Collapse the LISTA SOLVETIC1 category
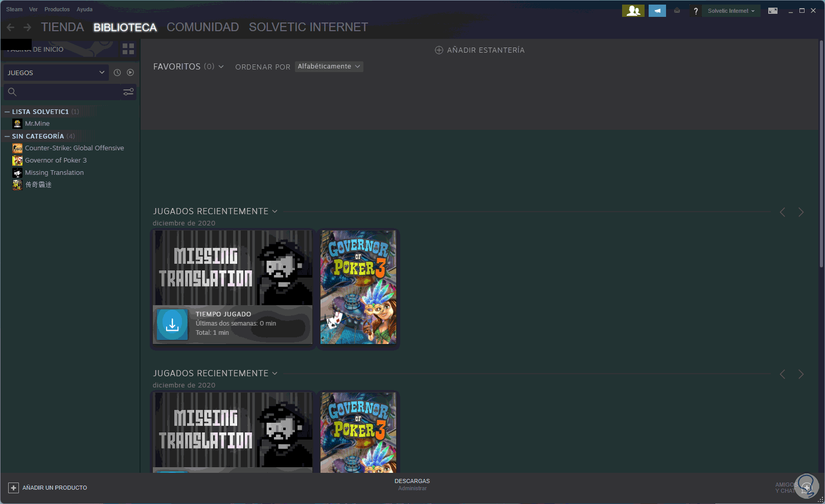The image size is (825, 504). click(7, 111)
